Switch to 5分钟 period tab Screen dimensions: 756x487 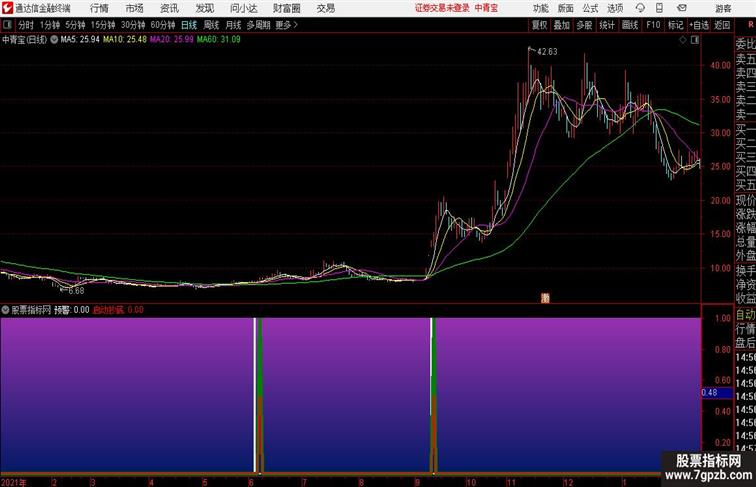75,25
